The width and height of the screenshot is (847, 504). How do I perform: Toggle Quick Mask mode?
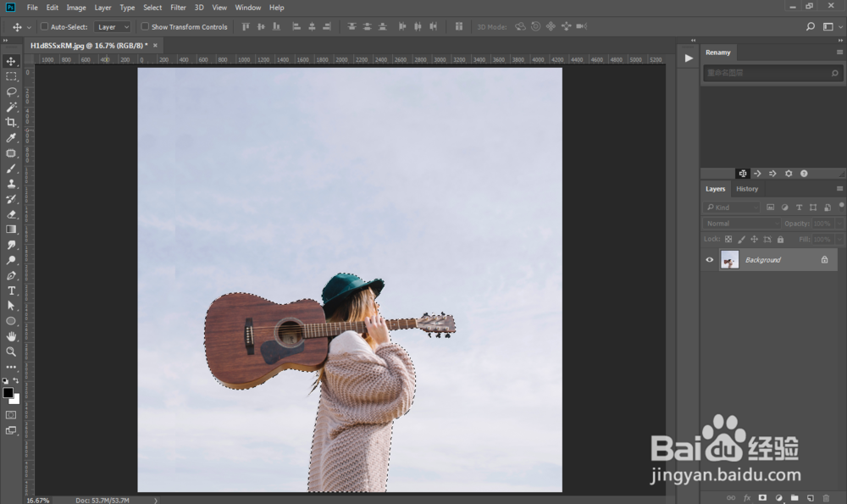coord(11,415)
